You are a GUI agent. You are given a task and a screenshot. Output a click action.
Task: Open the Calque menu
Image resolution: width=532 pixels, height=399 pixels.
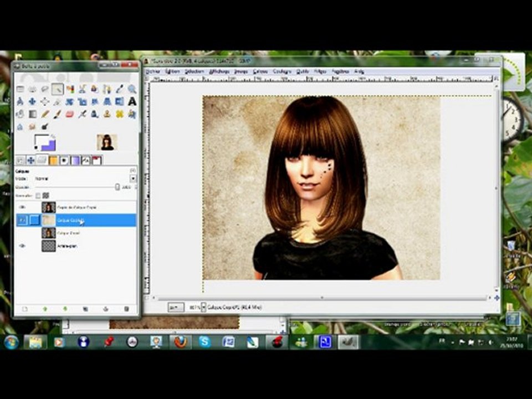(260, 71)
